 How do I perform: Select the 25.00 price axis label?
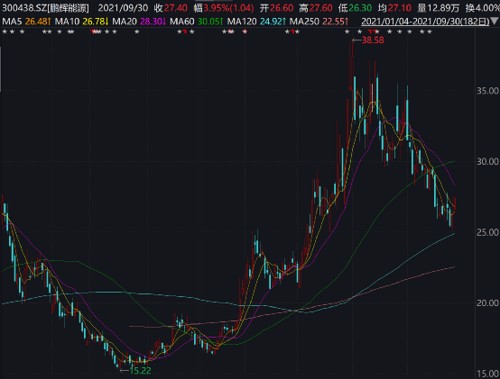pyautogui.click(x=487, y=232)
